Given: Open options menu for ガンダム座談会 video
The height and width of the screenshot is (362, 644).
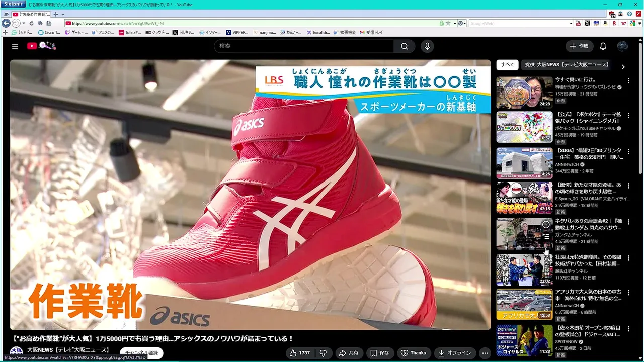Looking at the screenshot, I should 628,222.
